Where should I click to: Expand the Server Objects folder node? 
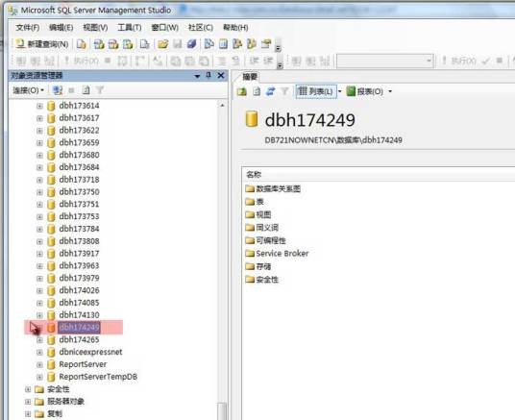pos(28,402)
